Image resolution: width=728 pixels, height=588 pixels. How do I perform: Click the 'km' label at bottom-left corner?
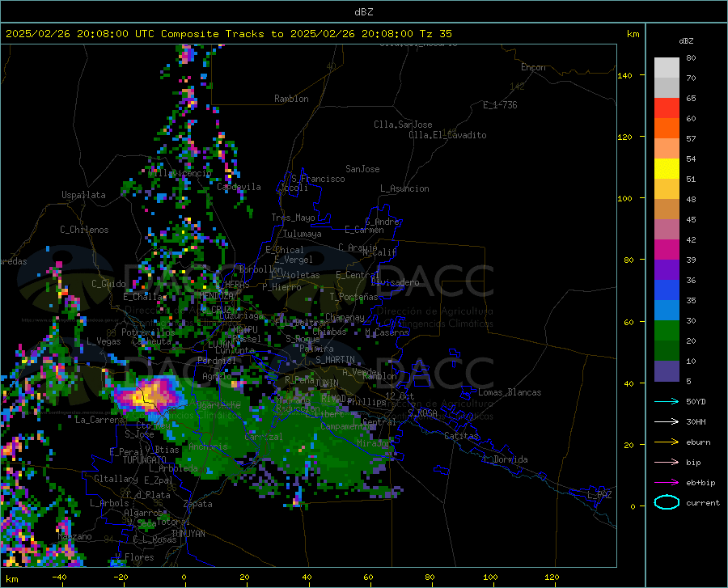tap(11, 579)
